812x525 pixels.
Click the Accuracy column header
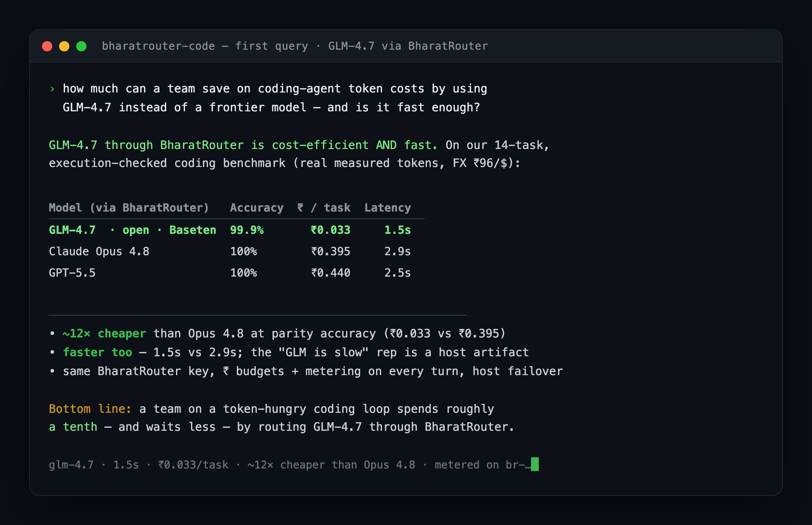[x=257, y=208]
